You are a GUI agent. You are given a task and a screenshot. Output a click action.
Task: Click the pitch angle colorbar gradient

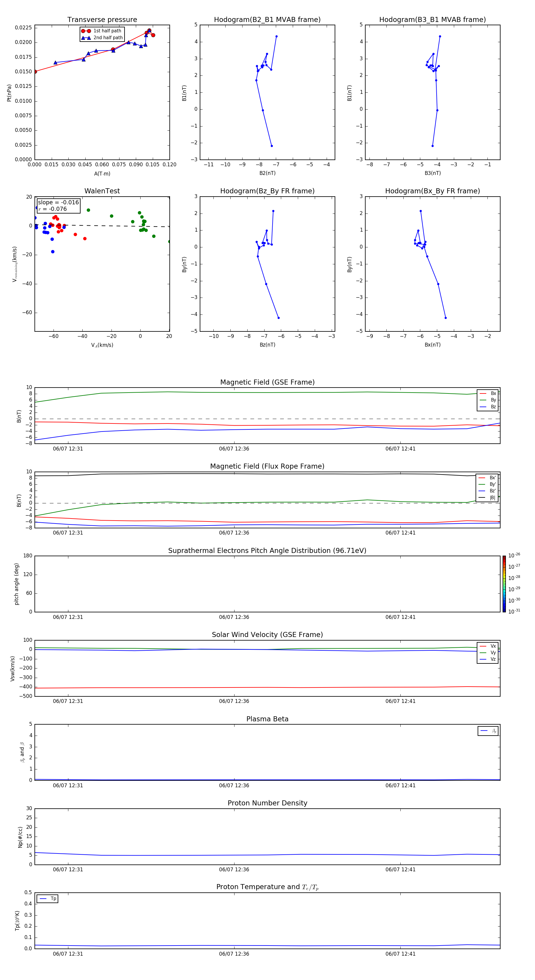(x=504, y=584)
